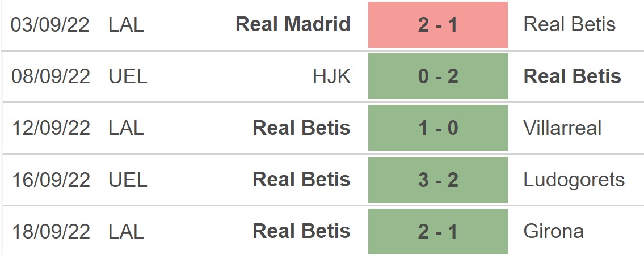Click Real Betis in the Girona row

click(x=301, y=231)
